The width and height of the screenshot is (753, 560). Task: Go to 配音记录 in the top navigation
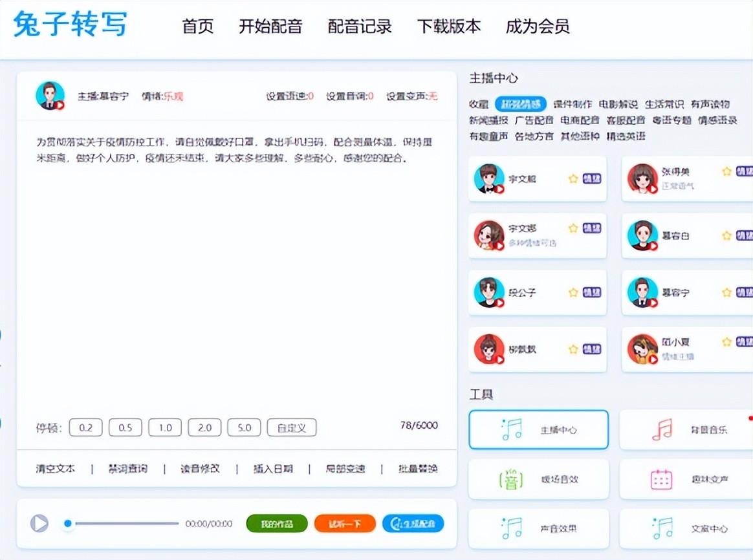click(x=360, y=27)
